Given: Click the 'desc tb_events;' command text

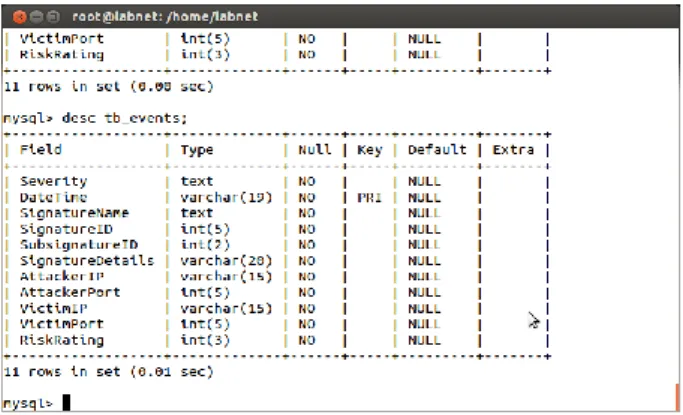Looking at the screenshot, I should [x=124, y=118].
